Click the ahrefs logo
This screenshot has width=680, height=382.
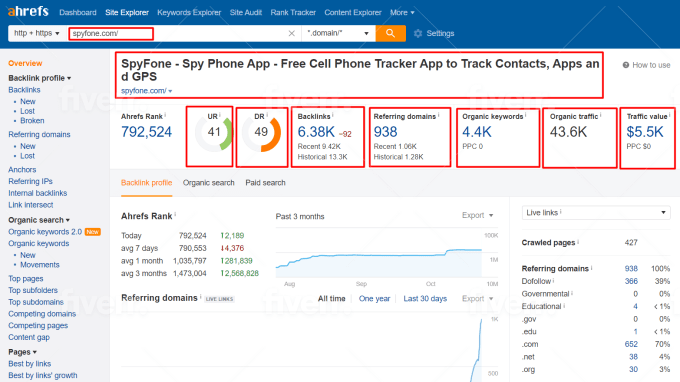tap(28, 11)
